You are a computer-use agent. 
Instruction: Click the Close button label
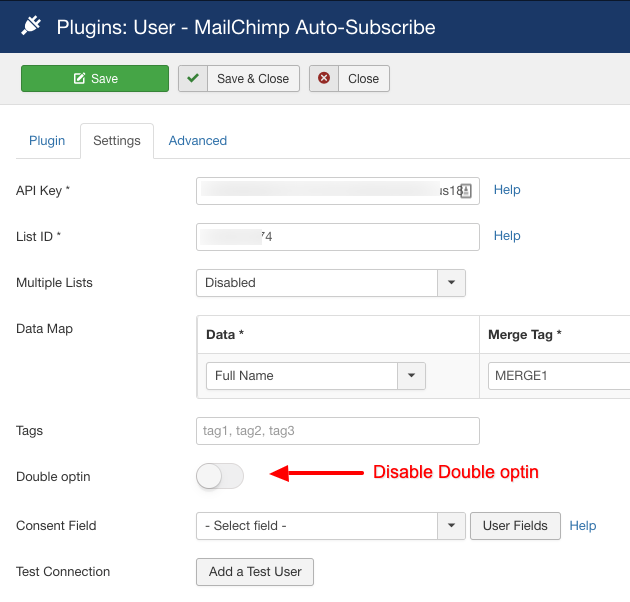point(364,78)
